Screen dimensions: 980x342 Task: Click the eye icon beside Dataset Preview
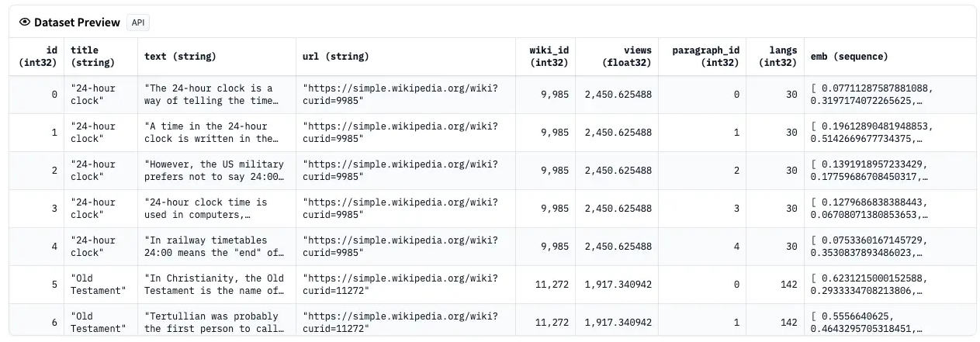pyautogui.click(x=25, y=22)
